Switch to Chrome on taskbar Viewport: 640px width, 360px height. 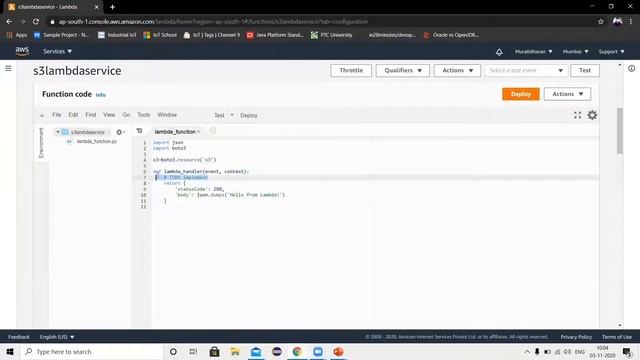pos(297,351)
